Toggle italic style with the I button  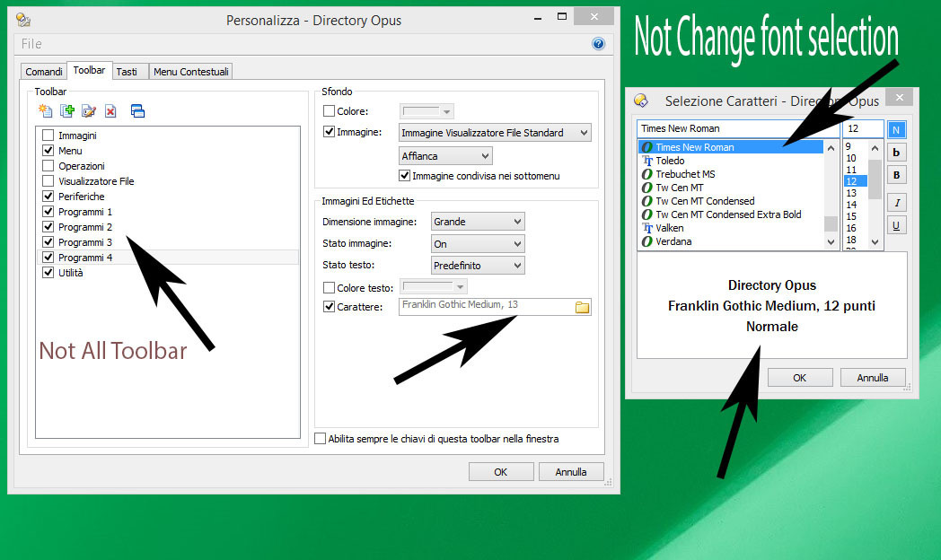click(896, 203)
